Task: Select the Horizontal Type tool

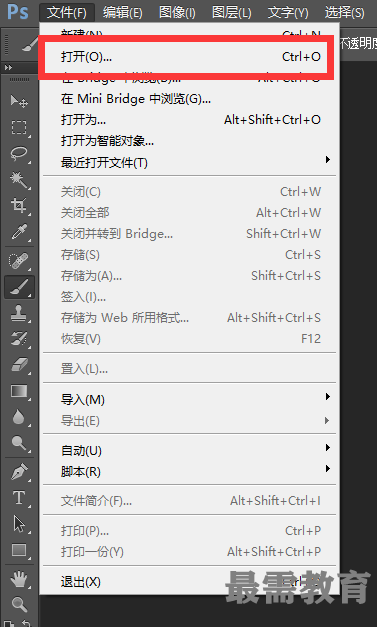Action: [x=19, y=498]
